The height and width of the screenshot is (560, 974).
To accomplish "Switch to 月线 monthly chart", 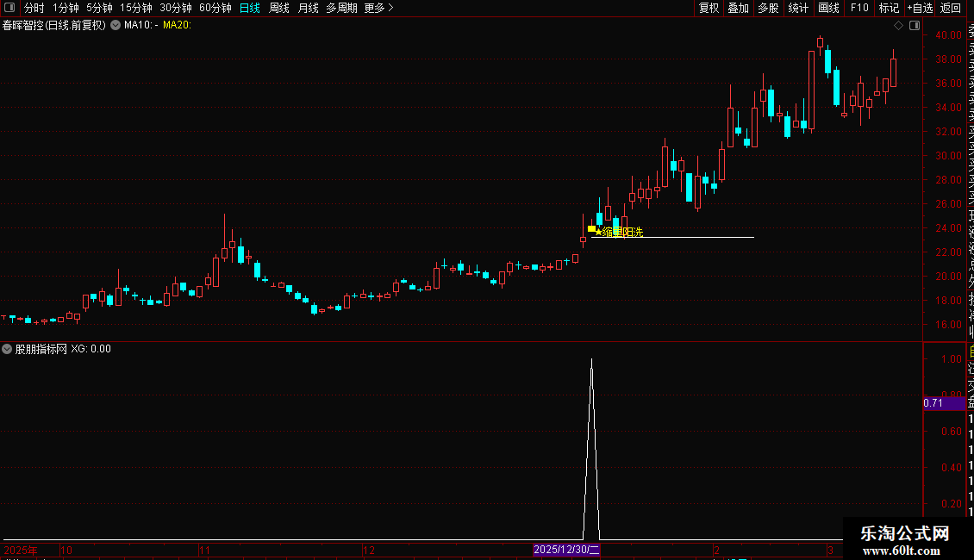I will [x=308, y=8].
